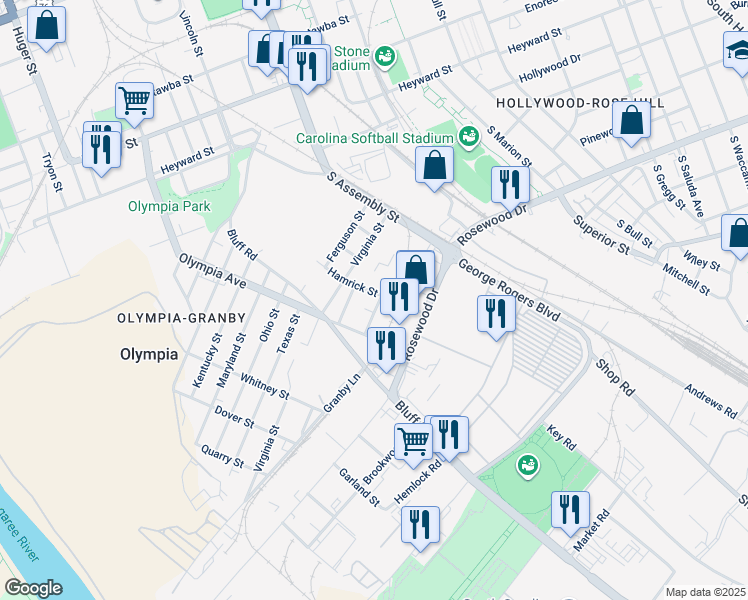
Task: Select the restaurant marker below Garland St
Action: pyautogui.click(x=420, y=528)
